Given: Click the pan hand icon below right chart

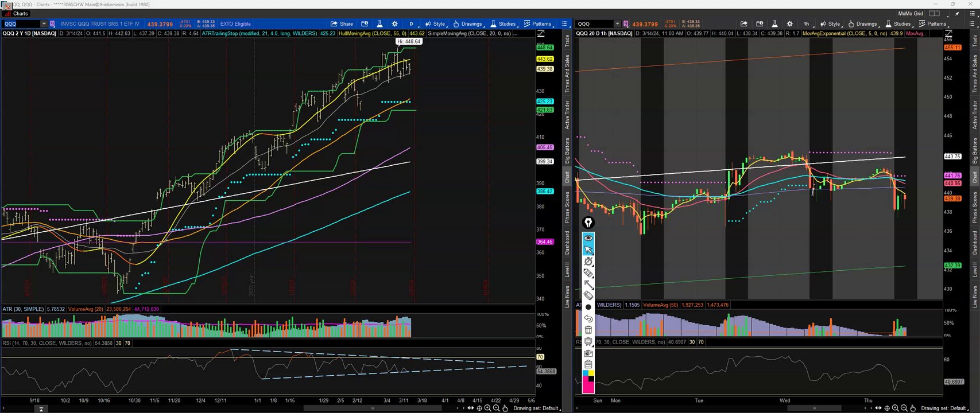Looking at the screenshot, I should tap(913, 408).
